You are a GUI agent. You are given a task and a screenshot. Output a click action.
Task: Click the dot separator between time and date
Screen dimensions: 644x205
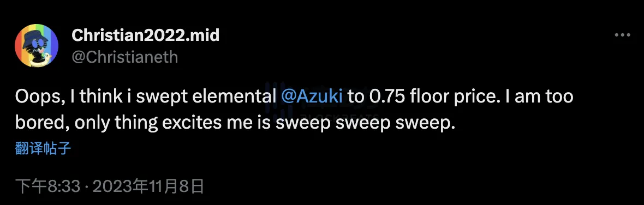point(86,187)
